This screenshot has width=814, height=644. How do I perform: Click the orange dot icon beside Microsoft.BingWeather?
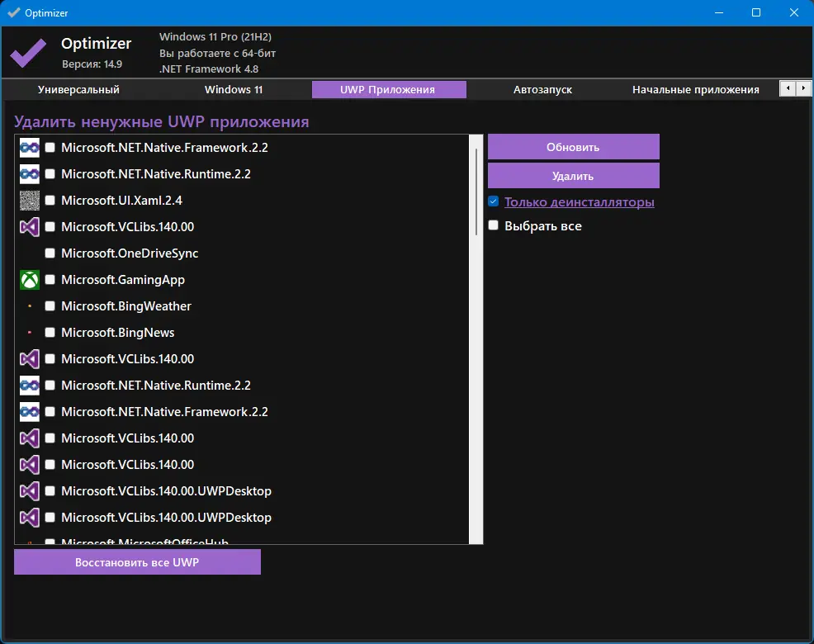click(x=30, y=306)
